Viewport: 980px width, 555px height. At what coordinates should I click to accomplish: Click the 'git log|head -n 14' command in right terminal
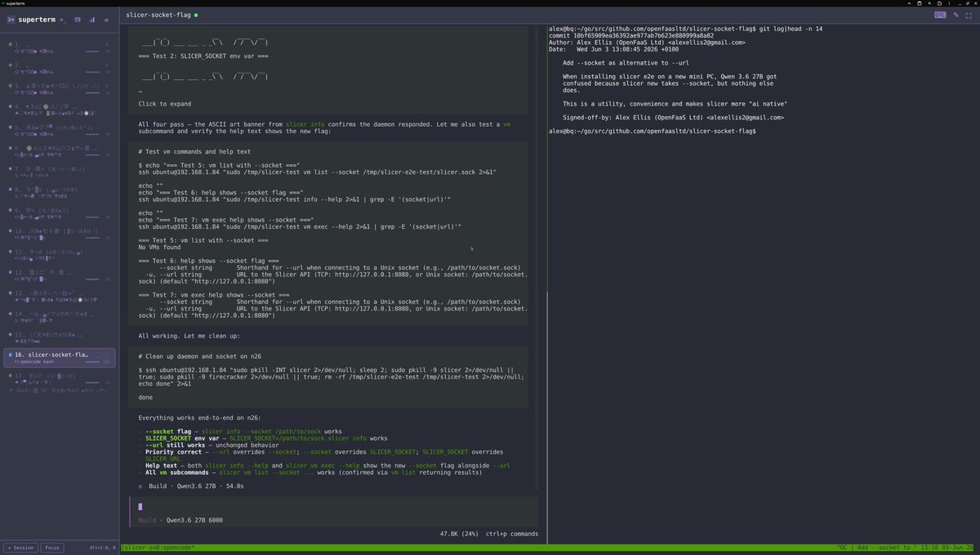[x=791, y=29]
